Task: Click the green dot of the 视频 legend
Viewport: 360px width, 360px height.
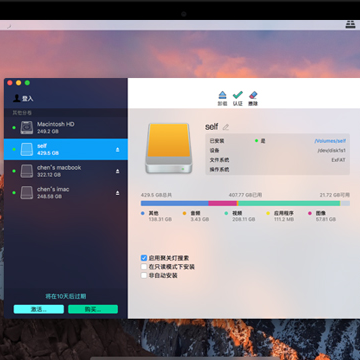Action: coord(226,213)
